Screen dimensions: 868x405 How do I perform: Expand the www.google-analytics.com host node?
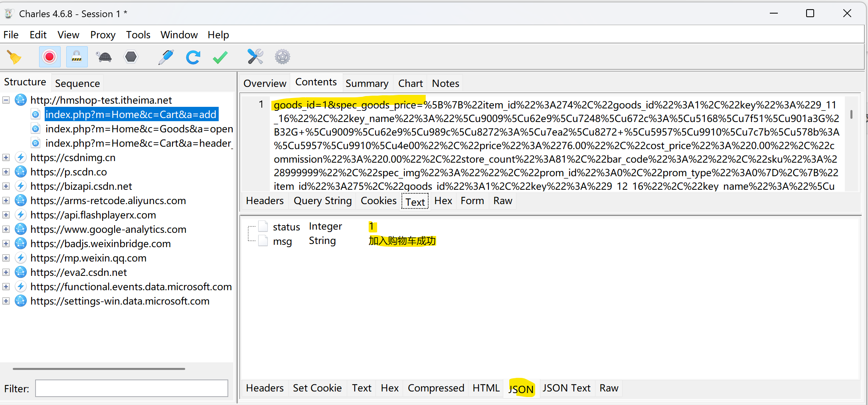(x=6, y=229)
